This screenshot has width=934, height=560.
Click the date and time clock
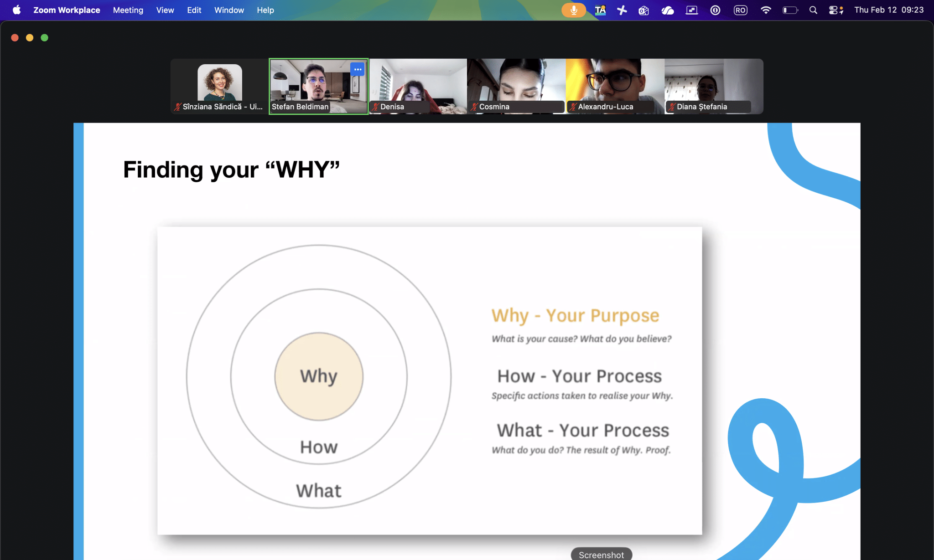click(889, 10)
